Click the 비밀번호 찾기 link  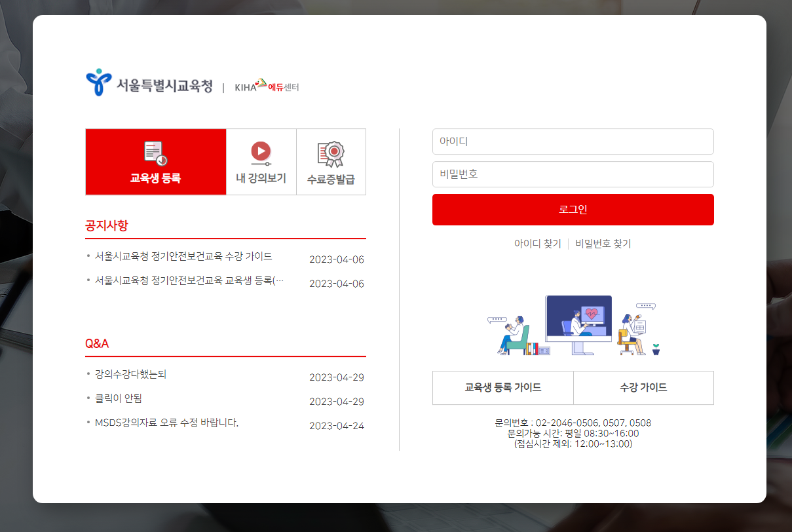(x=603, y=244)
